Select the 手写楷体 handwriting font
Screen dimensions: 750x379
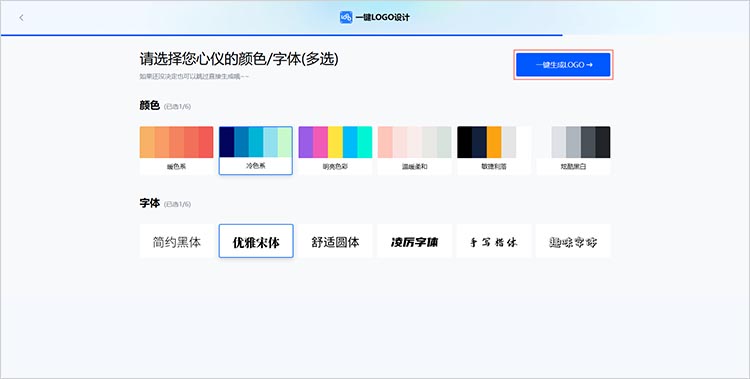point(494,241)
